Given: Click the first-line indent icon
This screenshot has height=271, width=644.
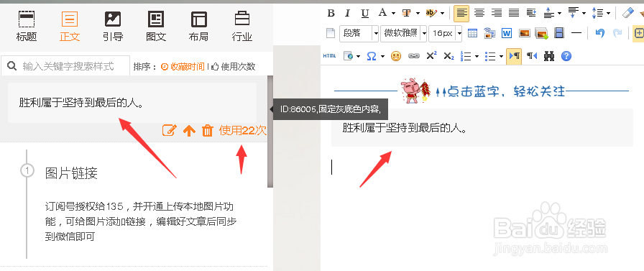Looking at the screenshot, I should tap(531, 13).
